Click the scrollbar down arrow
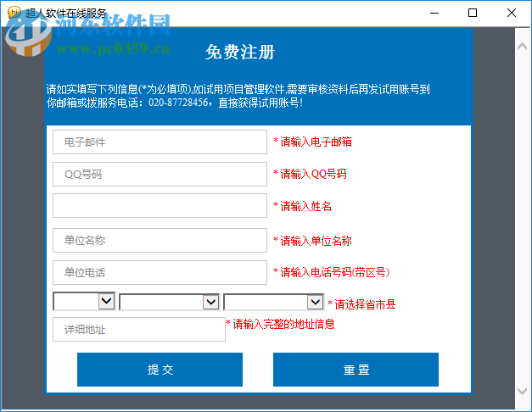This screenshot has height=412, width=532. [522, 391]
